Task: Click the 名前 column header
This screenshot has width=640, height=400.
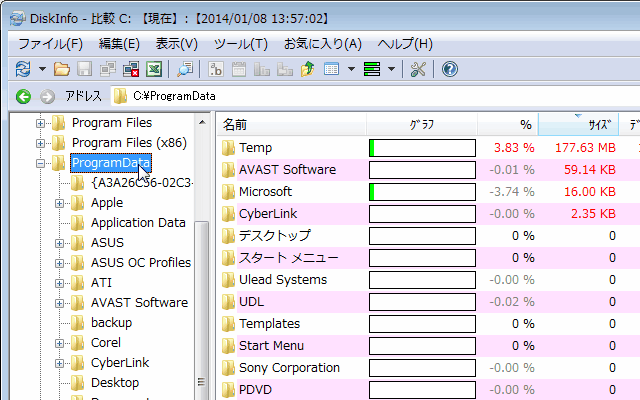Action: coord(236,125)
